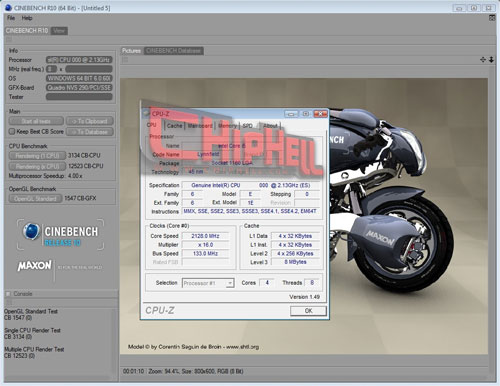Click the Processor info field in Cinebench
Image resolution: width=500 pixels, height=386 pixels.
point(79,60)
